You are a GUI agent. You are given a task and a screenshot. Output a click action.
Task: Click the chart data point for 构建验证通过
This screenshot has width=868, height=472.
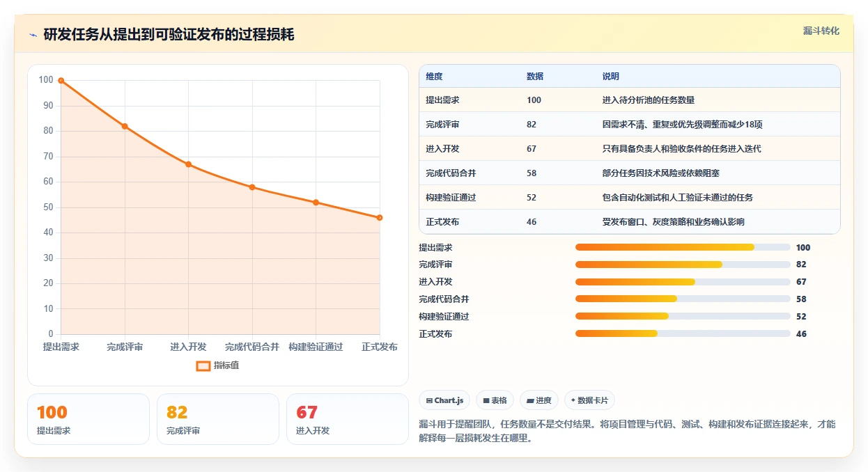point(316,203)
